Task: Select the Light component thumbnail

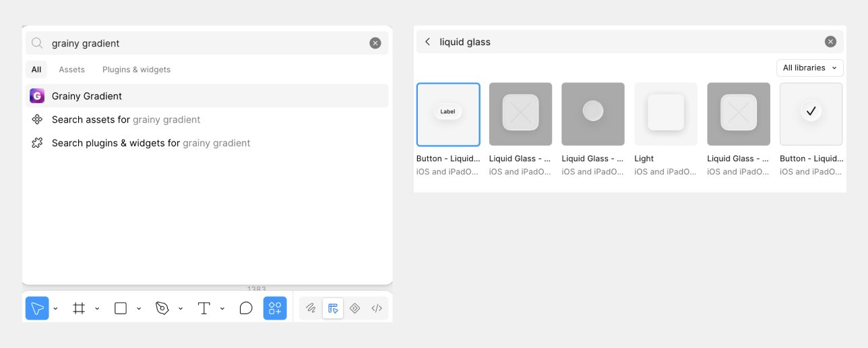Action: point(666,114)
